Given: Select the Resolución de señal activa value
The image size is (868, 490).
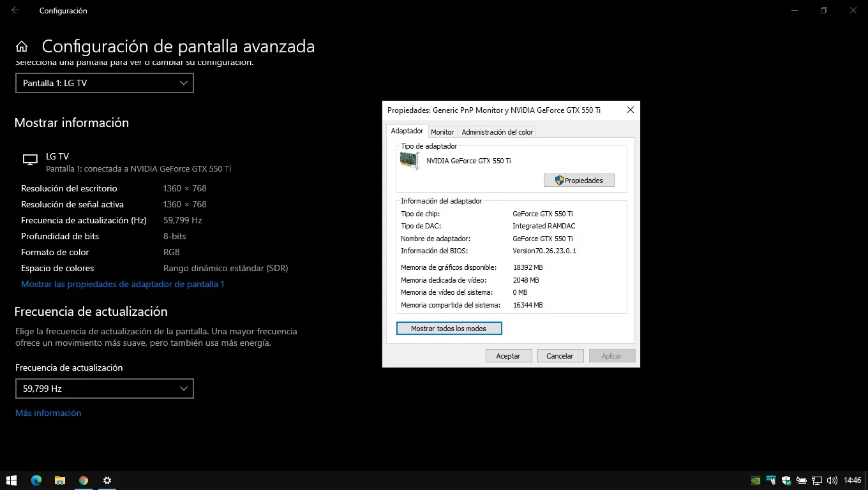Looking at the screenshot, I should [x=185, y=204].
